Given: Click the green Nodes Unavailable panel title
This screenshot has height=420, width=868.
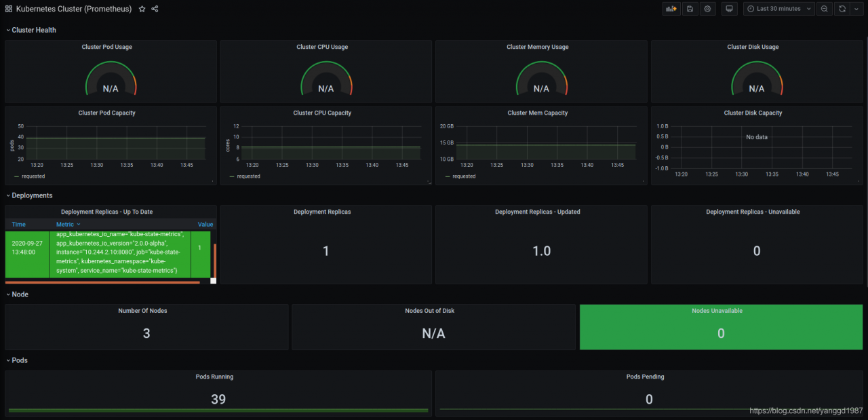Looking at the screenshot, I should (717, 311).
